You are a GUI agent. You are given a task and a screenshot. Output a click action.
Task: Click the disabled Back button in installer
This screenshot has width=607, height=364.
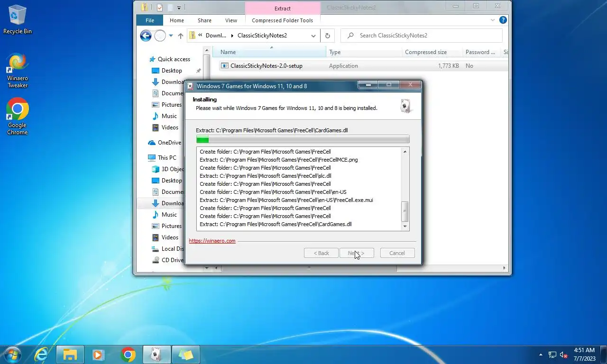point(321,253)
